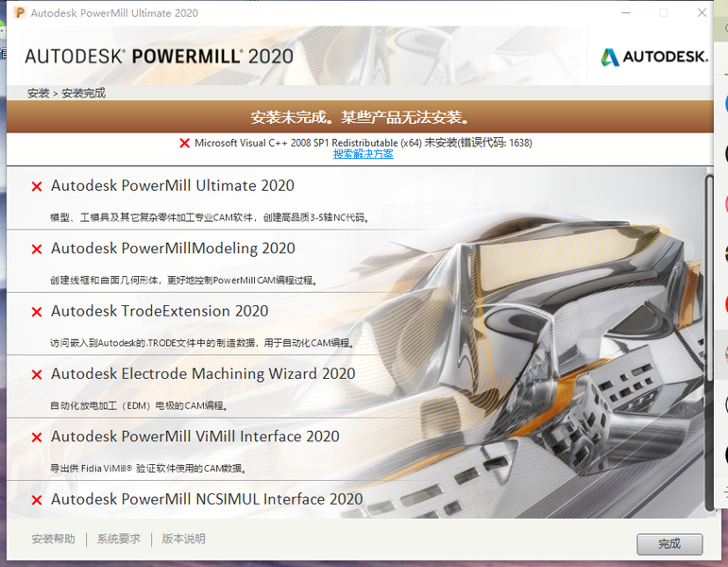Click the PowerMill icon in the title bar
The image size is (728, 567).
(x=20, y=12)
